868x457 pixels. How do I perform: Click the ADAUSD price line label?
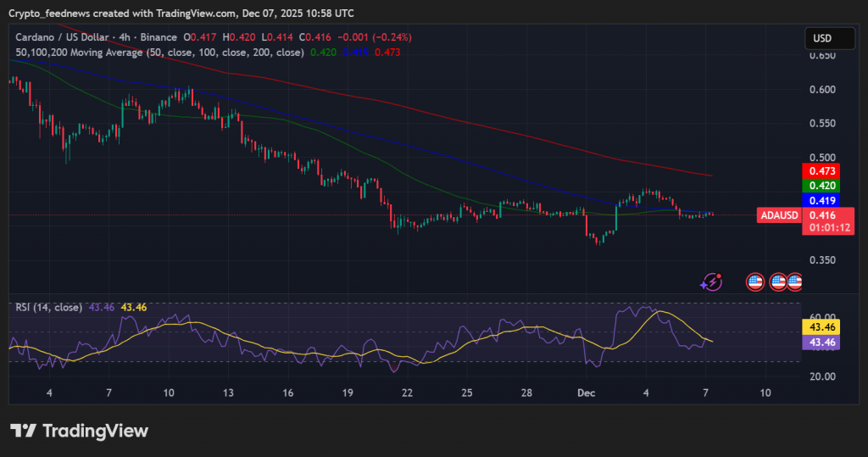[x=779, y=216]
